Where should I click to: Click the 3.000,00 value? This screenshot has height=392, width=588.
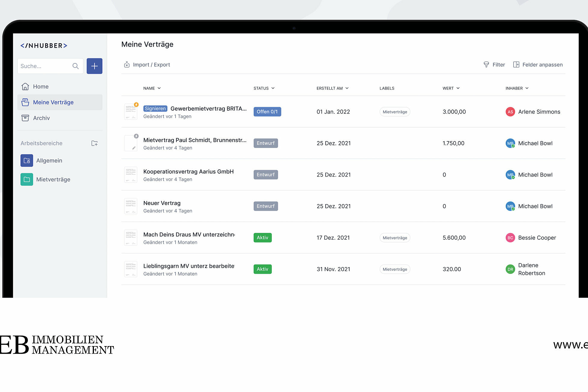(454, 112)
